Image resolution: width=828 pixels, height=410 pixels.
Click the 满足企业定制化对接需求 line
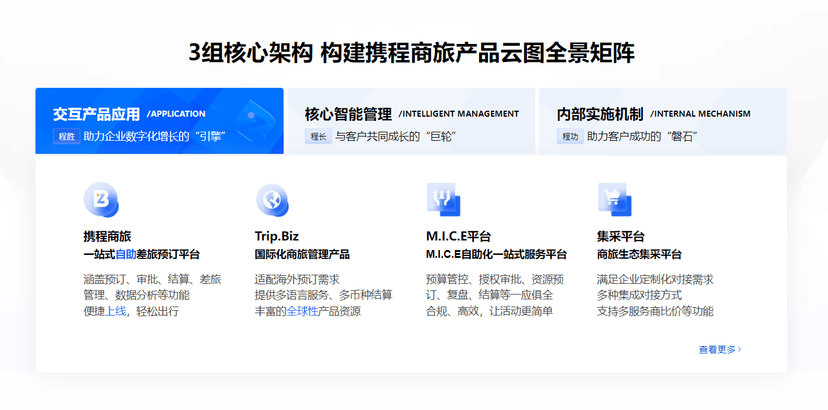click(655, 279)
